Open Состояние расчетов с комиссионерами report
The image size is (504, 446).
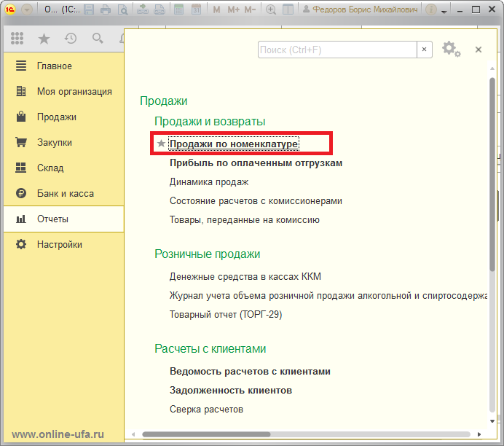[x=256, y=201]
